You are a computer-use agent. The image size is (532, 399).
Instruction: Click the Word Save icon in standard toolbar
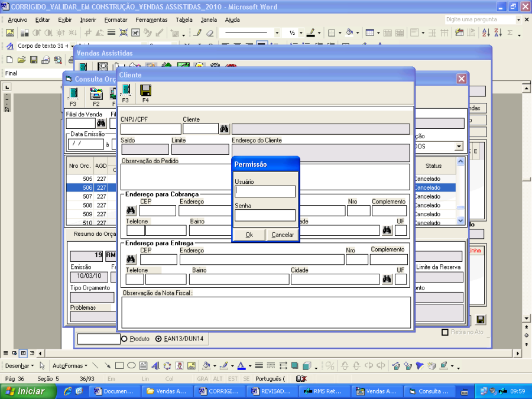34,60
